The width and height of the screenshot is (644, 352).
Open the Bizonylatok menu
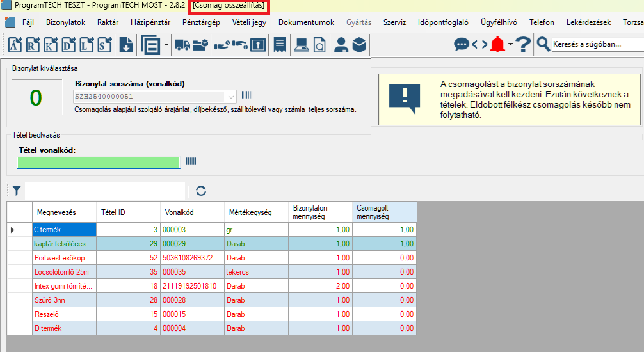[66, 22]
